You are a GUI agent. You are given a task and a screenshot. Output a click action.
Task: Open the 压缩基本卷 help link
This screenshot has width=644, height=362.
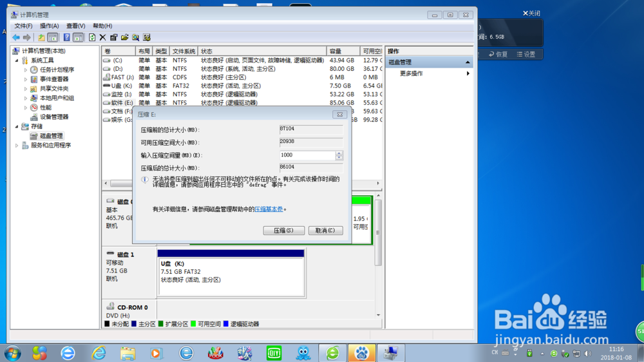(x=269, y=209)
